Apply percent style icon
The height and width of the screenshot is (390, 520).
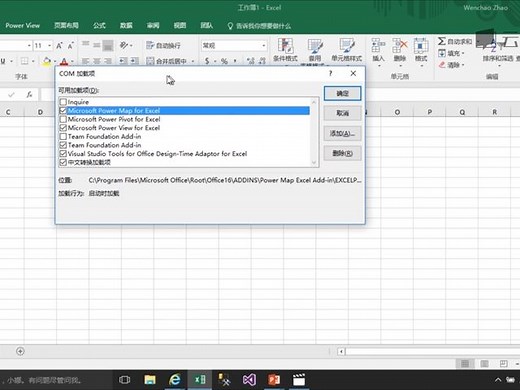click(x=224, y=61)
